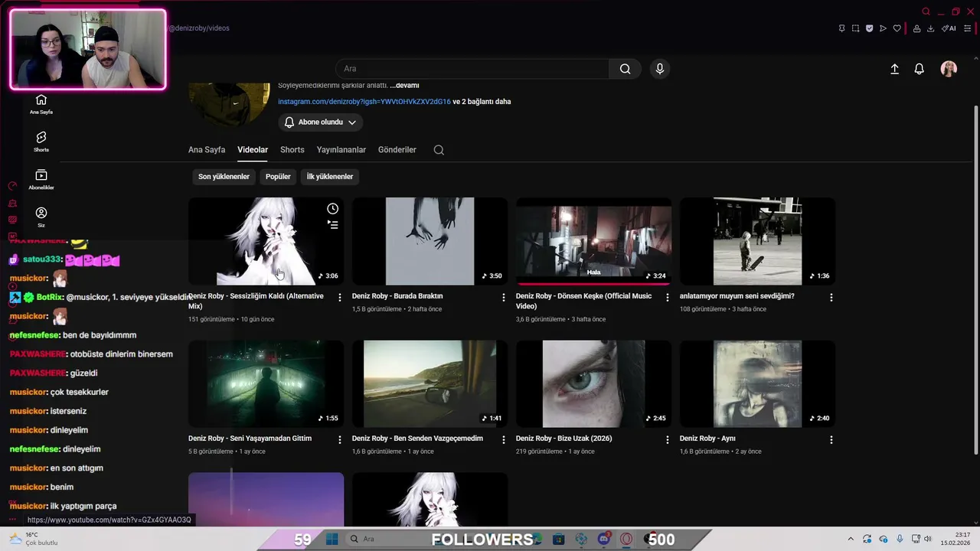The image size is (980, 551).
Task: Switch to the Shorts channel tab
Action: (x=292, y=150)
